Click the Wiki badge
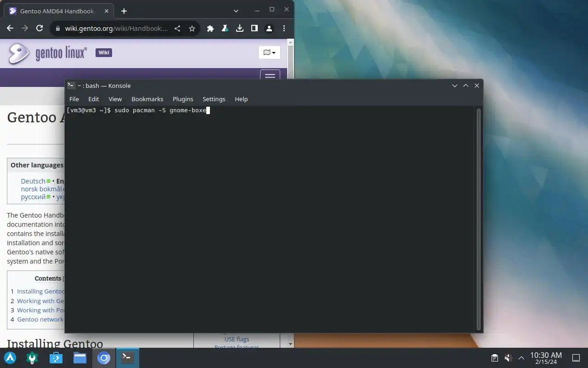Screen dimensions: 588x368 104,52
